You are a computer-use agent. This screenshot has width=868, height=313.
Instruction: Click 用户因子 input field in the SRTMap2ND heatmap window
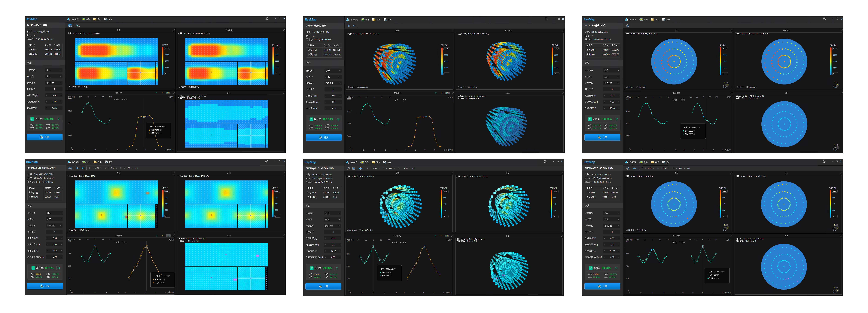pyautogui.click(x=54, y=232)
